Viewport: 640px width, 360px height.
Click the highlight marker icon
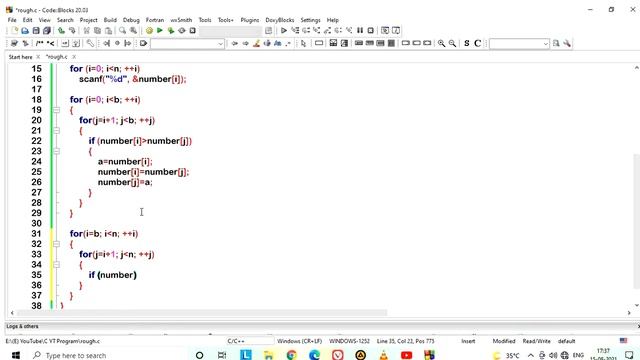coord(256,43)
